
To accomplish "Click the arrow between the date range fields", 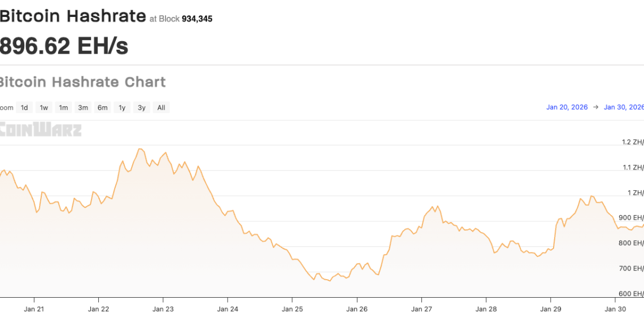I will pyautogui.click(x=595, y=107).
